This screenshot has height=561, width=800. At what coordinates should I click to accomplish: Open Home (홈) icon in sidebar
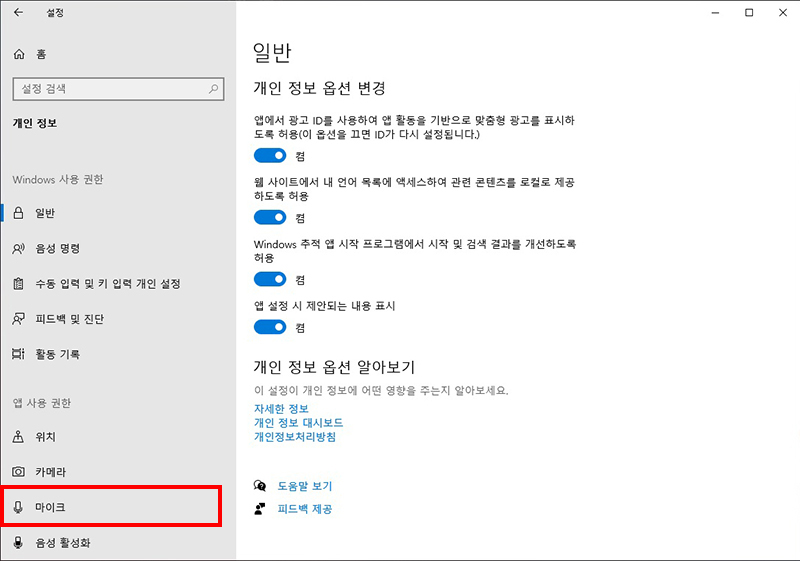[x=19, y=54]
